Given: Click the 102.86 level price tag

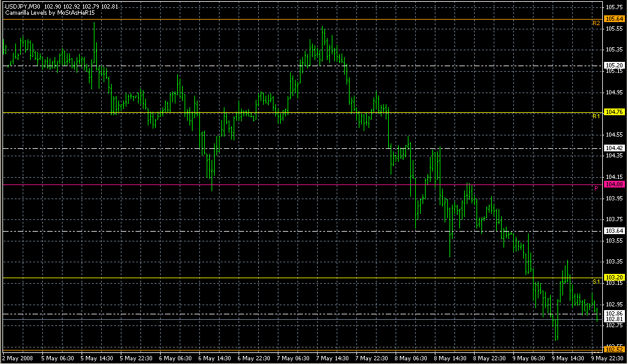Looking at the screenshot, I should coord(614,313).
